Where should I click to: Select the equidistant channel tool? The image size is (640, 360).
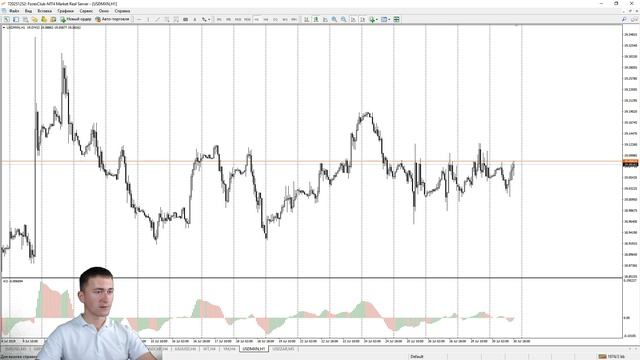pos(167,19)
